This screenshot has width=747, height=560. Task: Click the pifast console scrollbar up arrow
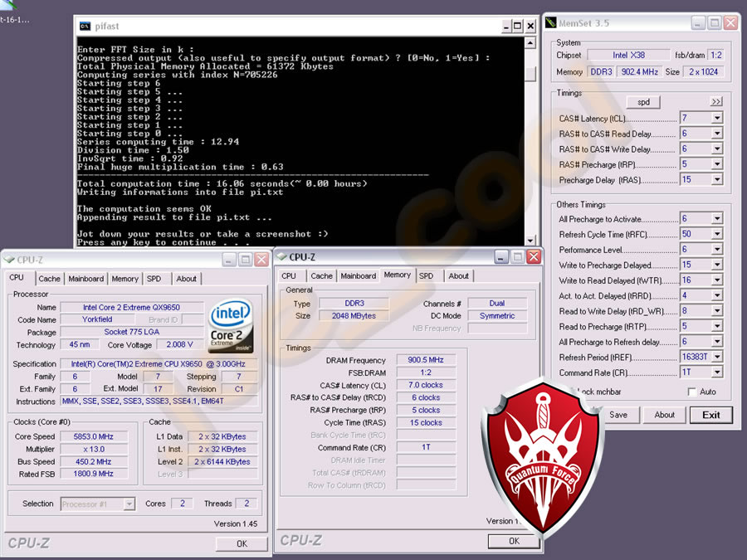tap(530, 43)
